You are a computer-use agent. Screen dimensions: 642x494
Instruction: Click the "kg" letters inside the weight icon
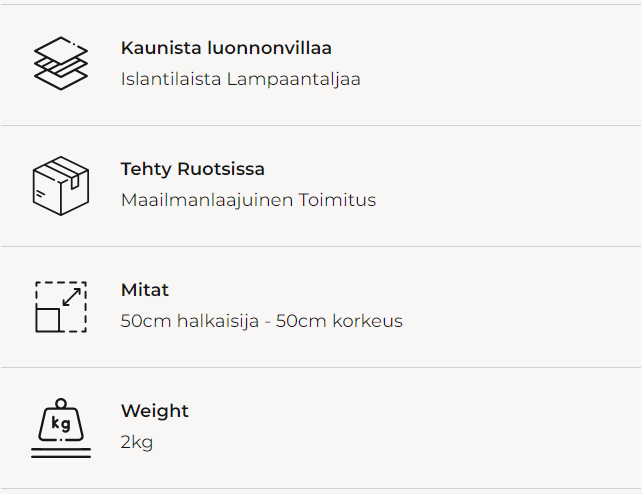(61, 424)
